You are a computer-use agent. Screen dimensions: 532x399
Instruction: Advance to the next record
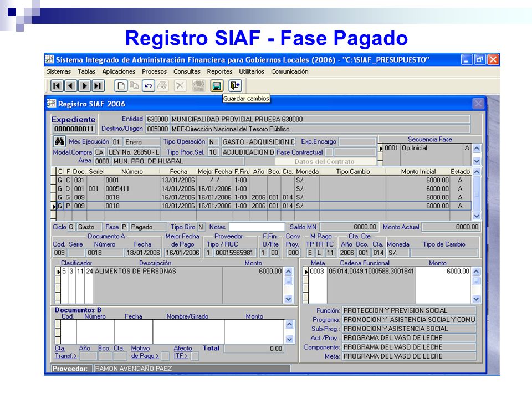point(84,86)
